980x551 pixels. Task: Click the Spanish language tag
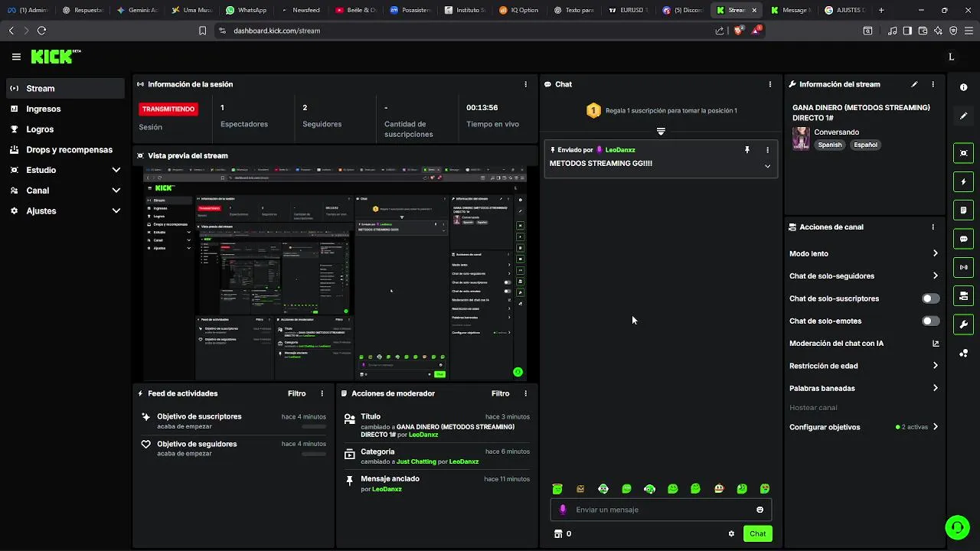[x=830, y=145]
